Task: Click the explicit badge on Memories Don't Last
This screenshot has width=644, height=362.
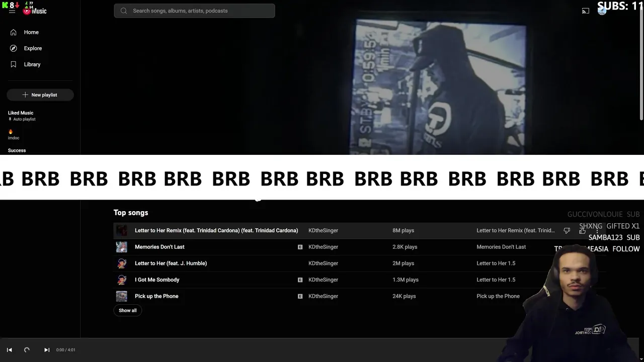Action: 300,247
